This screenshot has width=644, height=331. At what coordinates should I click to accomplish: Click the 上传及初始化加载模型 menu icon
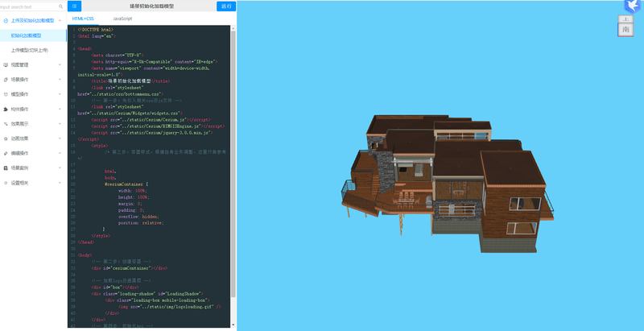click(x=6, y=20)
